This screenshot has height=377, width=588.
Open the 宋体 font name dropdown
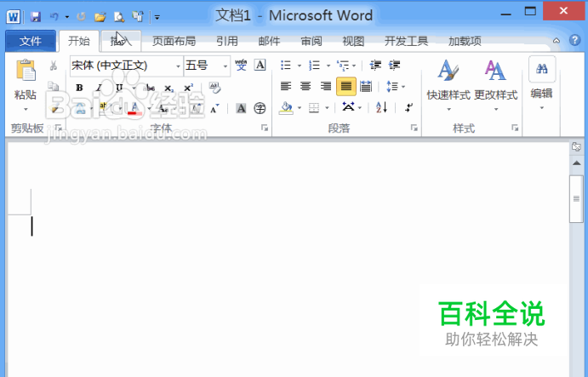178,66
